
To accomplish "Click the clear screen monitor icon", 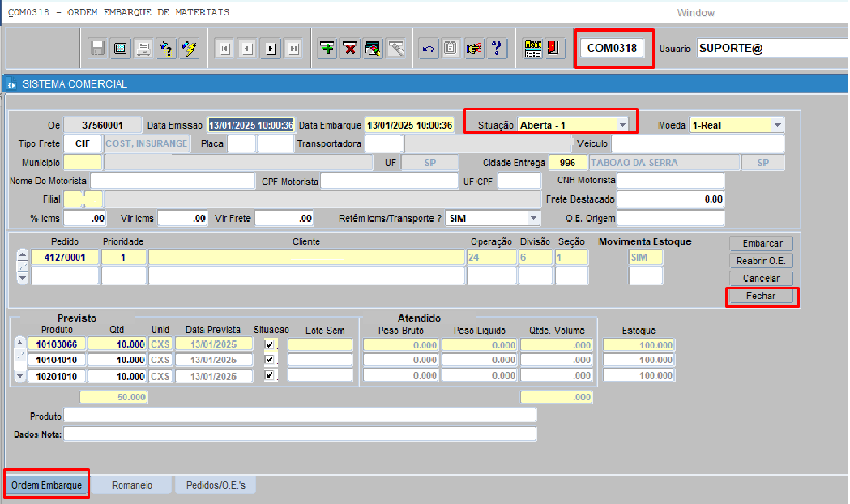I will coord(121,49).
